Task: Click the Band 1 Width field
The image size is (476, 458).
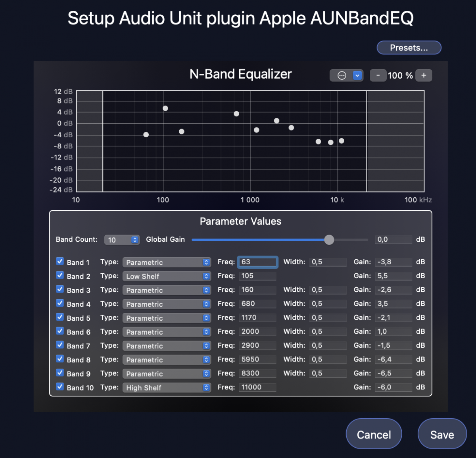Action: click(328, 262)
